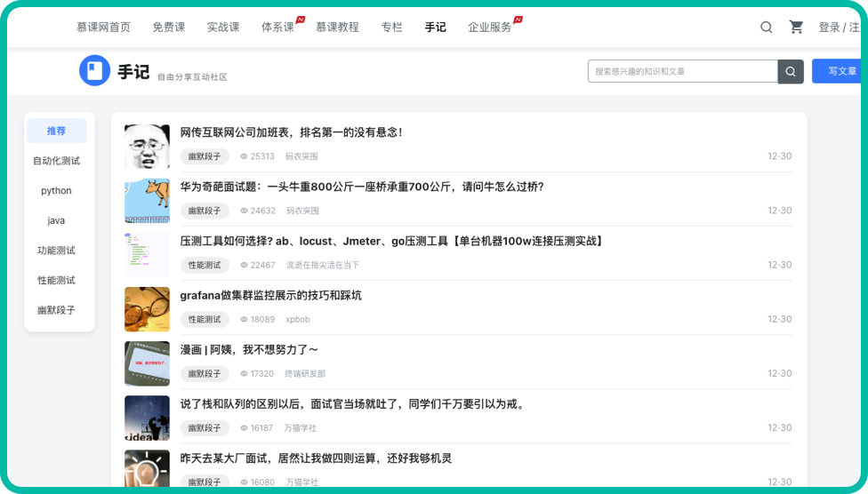
Task: Open the article about 华为奇葩面试题
Action: (x=361, y=187)
